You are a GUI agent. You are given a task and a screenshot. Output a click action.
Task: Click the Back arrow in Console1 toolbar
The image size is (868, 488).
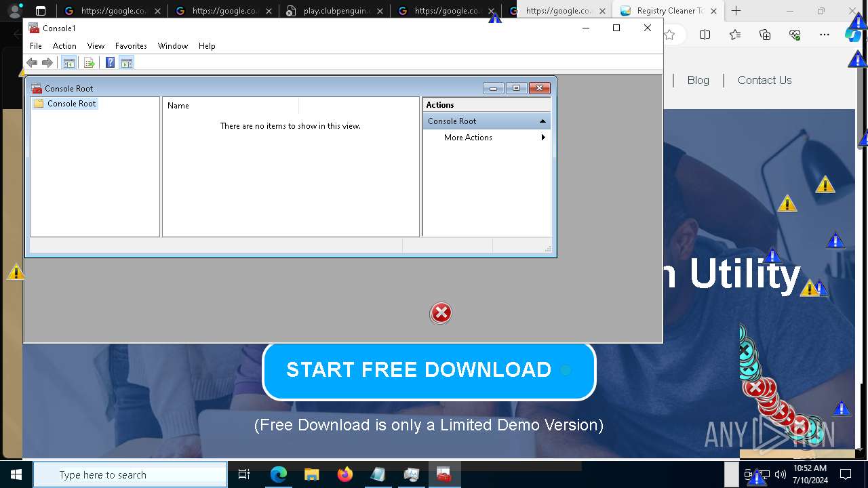click(32, 63)
